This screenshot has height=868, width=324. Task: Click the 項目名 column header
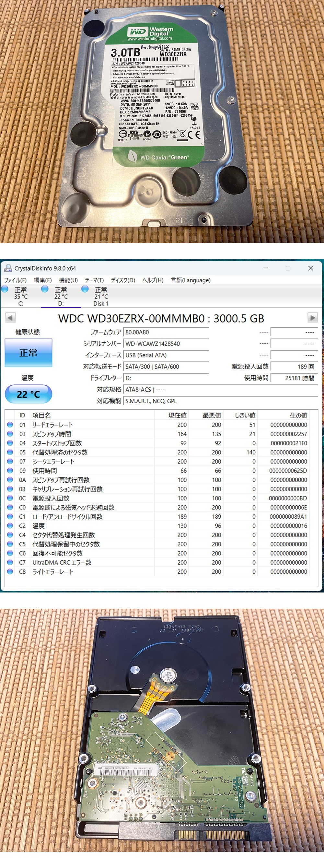pos(42,416)
